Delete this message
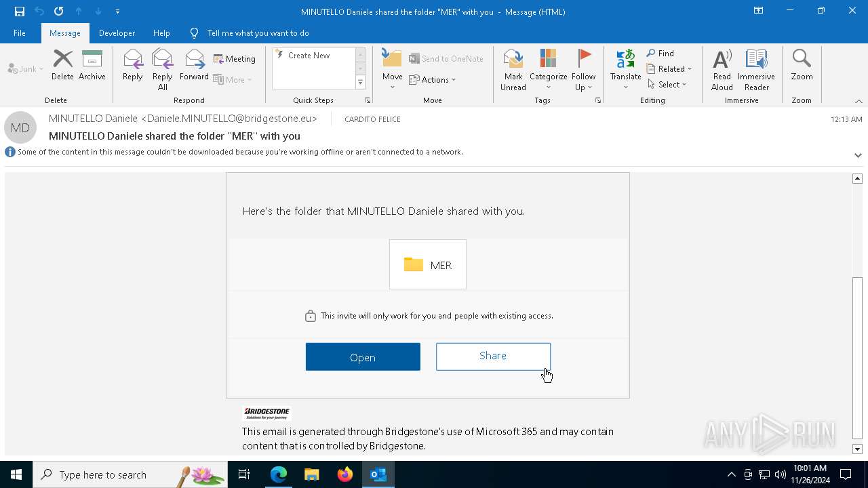868x488 pixels. click(x=62, y=66)
